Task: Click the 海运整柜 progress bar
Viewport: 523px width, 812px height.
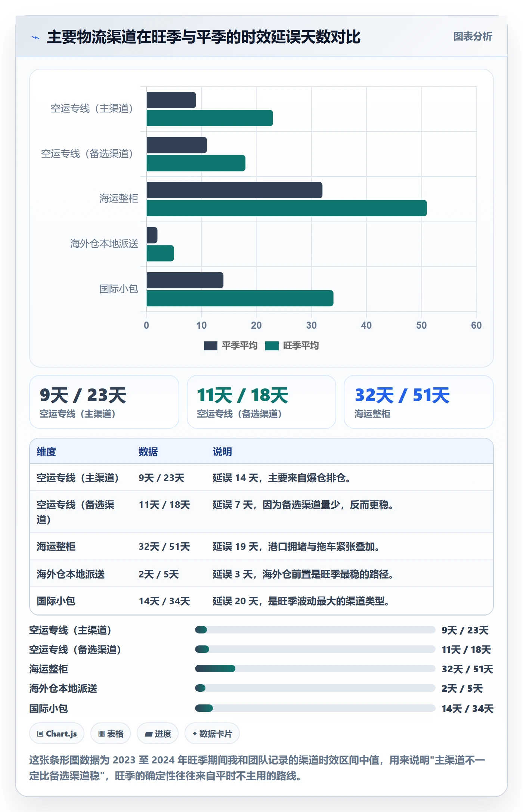Action: (315, 669)
